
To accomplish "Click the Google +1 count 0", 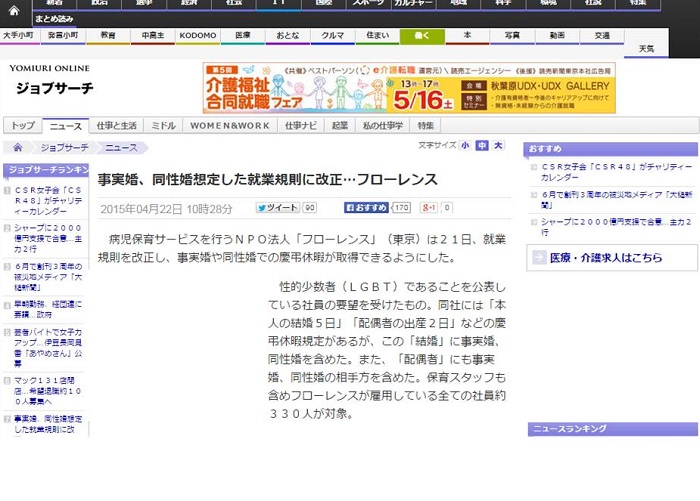I will coord(447,208).
